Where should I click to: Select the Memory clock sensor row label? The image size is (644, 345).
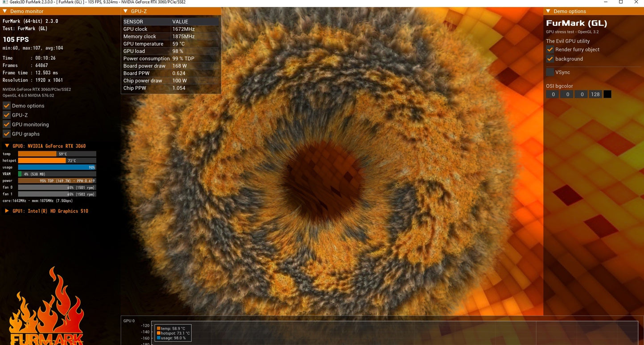click(x=140, y=37)
